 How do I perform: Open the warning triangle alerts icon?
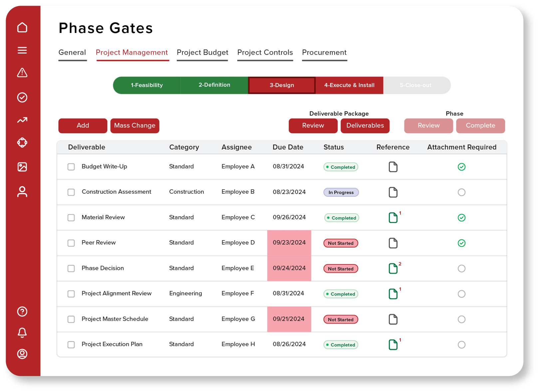[x=22, y=73]
